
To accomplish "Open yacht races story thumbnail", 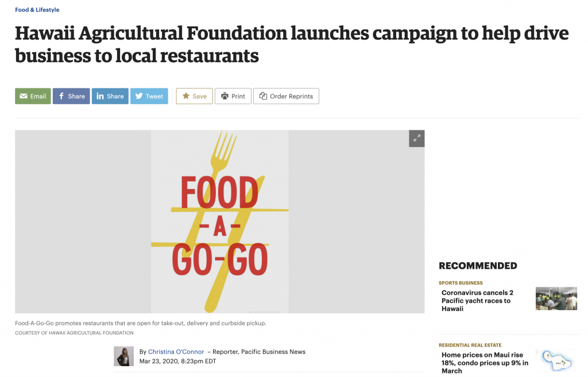I will 556,298.
